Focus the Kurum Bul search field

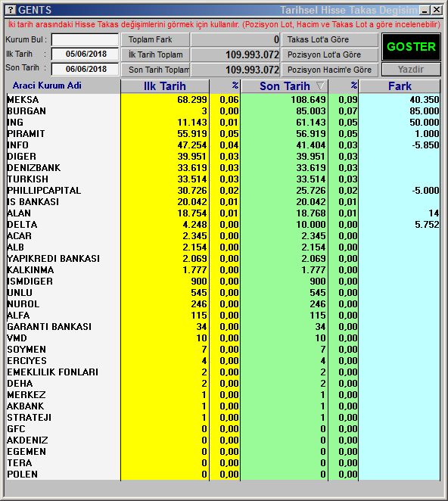coord(85,40)
